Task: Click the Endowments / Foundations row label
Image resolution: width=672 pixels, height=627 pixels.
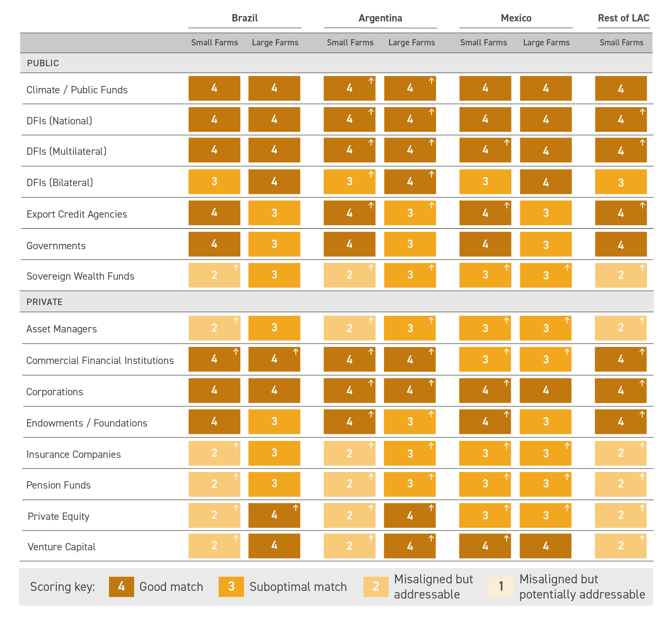Action: [x=87, y=423]
